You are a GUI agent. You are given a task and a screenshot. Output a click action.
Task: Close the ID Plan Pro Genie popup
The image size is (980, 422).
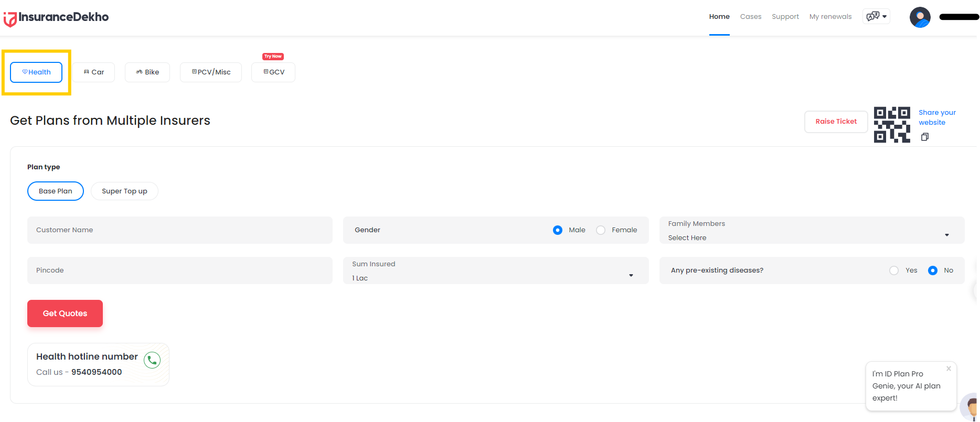click(949, 369)
